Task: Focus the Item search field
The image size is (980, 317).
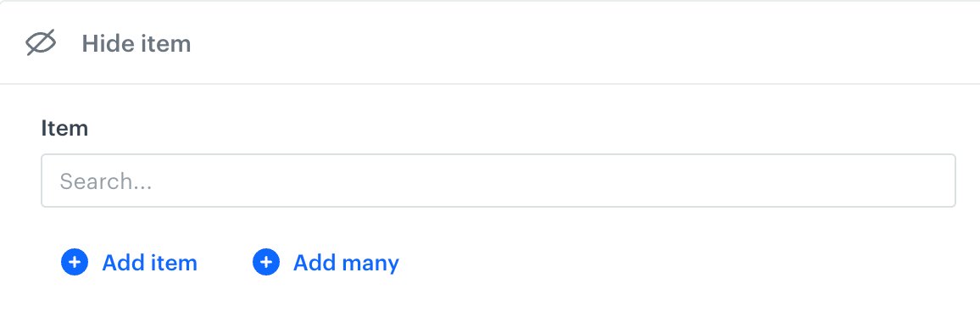Action: (x=498, y=181)
